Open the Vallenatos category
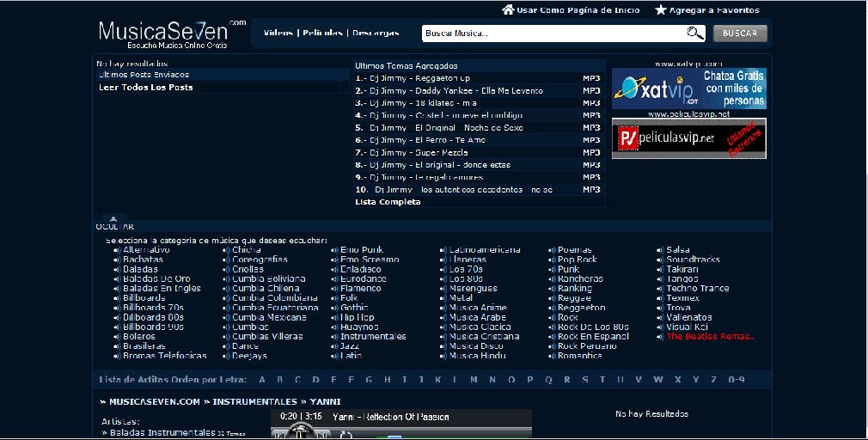 pos(689,317)
